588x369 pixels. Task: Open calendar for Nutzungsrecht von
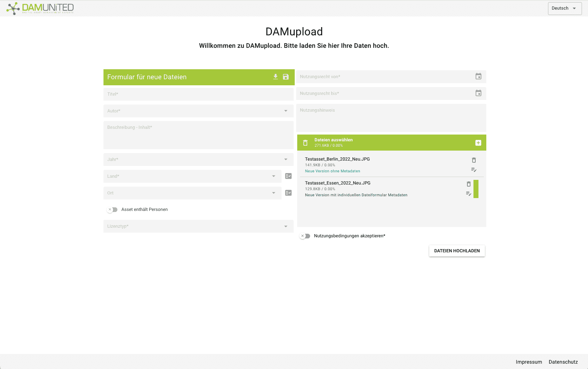[x=478, y=76]
